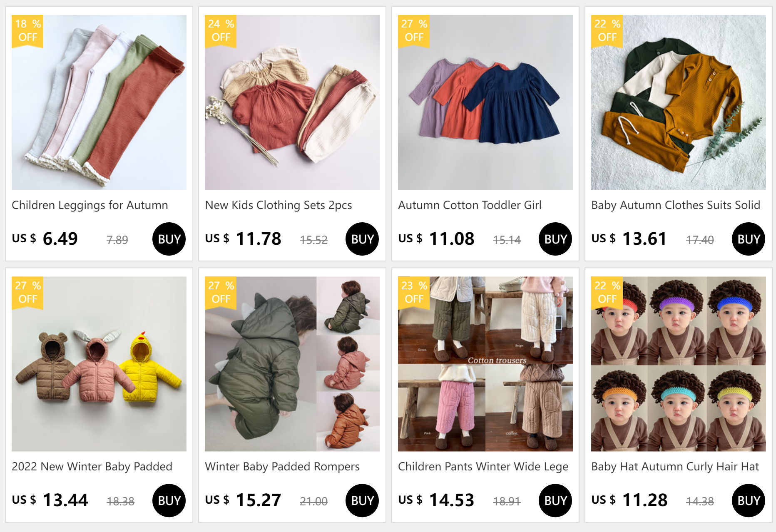Open the colorful leggings product image

click(99, 102)
